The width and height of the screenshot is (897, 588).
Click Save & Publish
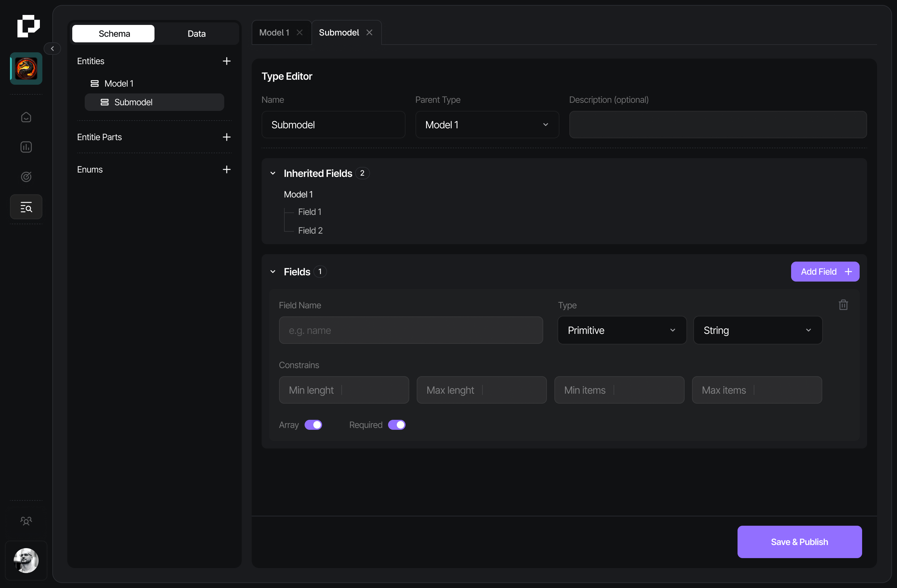[799, 542]
